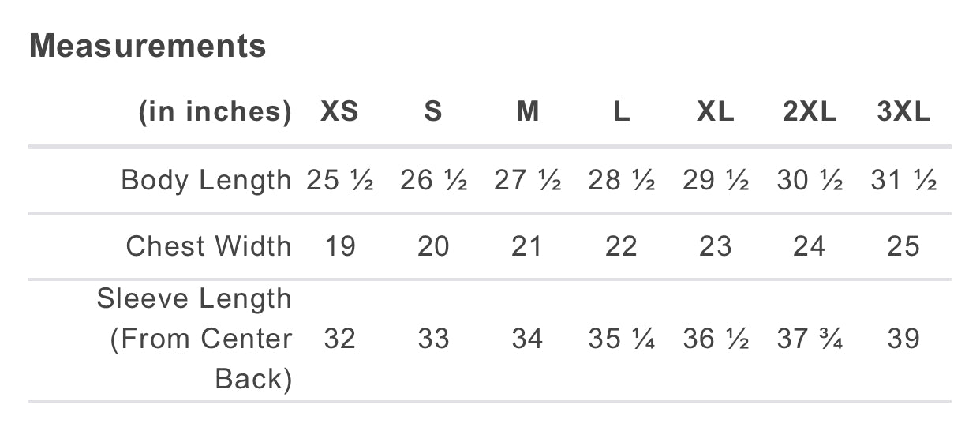Screen dimensions: 980x431
Task: Click the chest width value 24 for 2XL
Action: pyautogui.click(x=810, y=246)
